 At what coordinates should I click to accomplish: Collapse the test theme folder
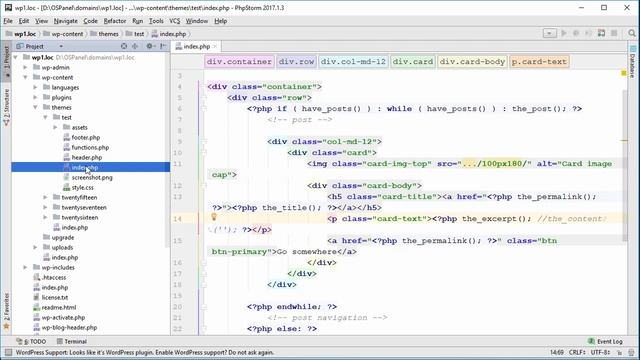click(45, 118)
